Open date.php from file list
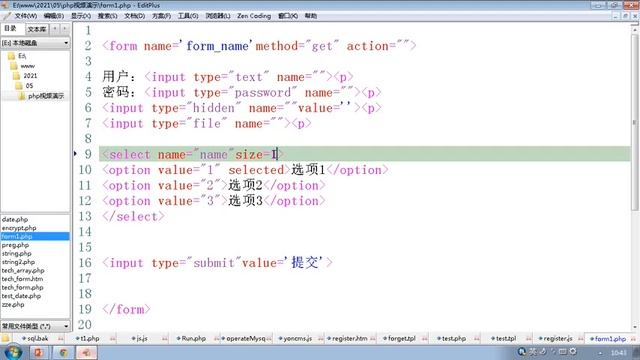Image resolution: width=640 pixels, height=360 pixels. click(15, 220)
